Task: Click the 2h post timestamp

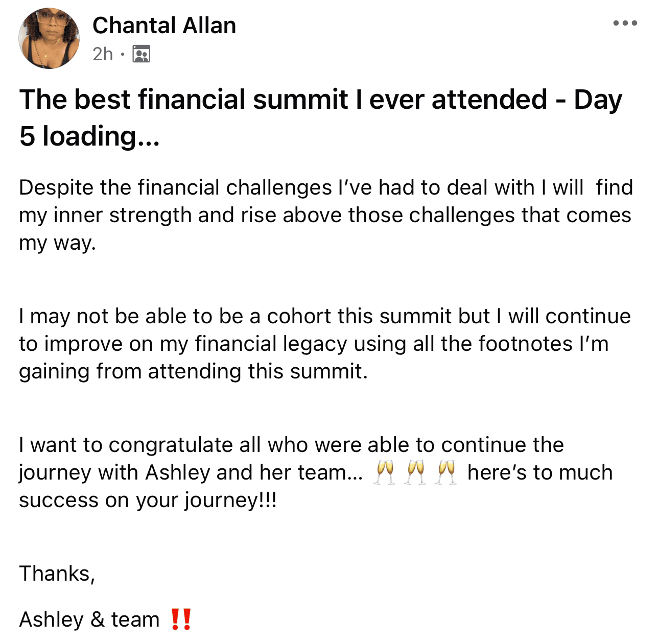Action: coord(103,54)
